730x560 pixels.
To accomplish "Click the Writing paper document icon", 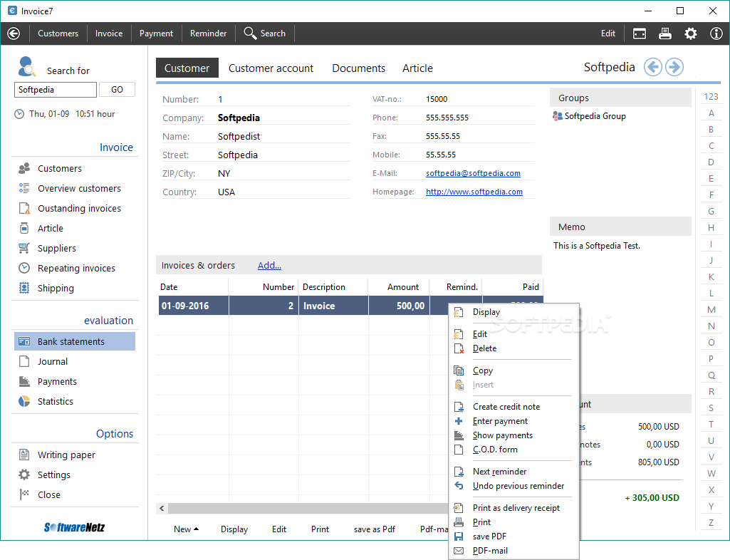I will 24,455.
